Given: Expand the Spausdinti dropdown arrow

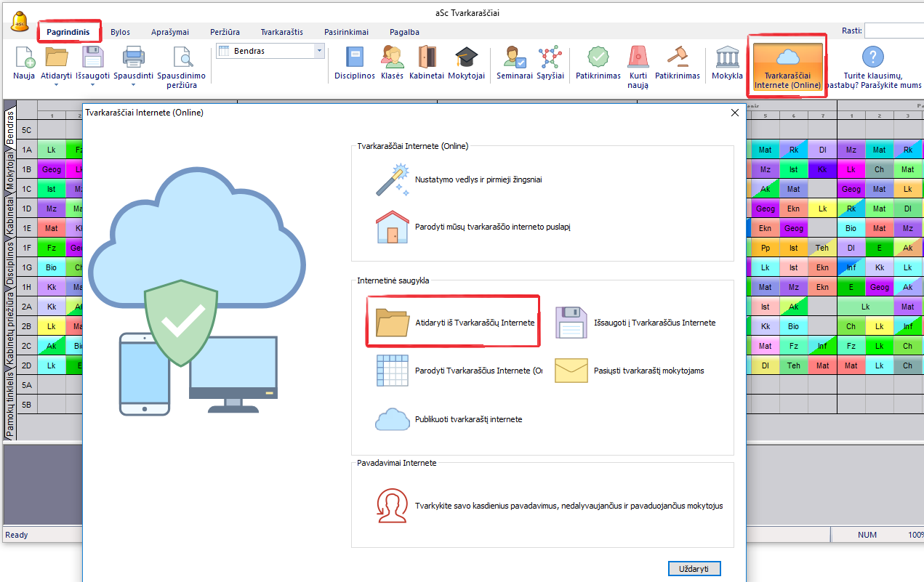Looking at the screenshot, I should 133,84.
